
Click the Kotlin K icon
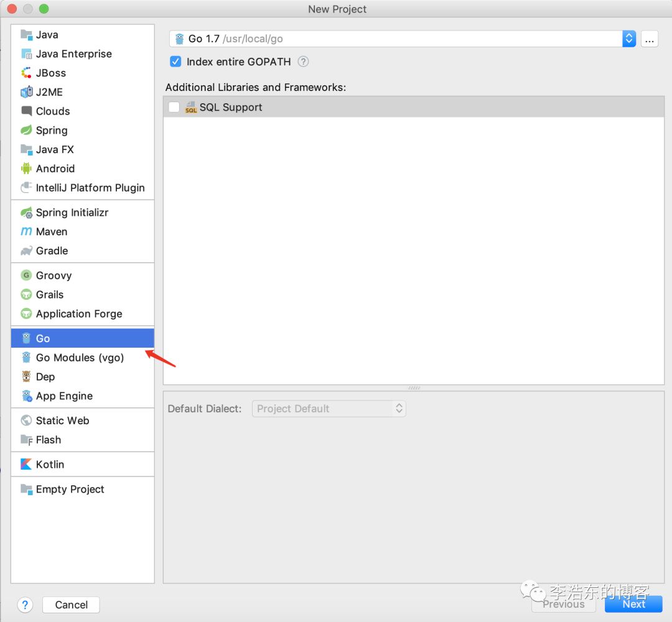click(x=27, y=465)
